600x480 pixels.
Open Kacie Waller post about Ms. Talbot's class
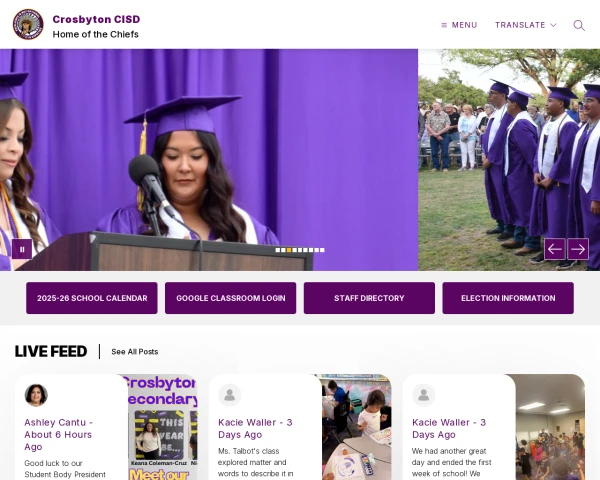pos(255,428)
